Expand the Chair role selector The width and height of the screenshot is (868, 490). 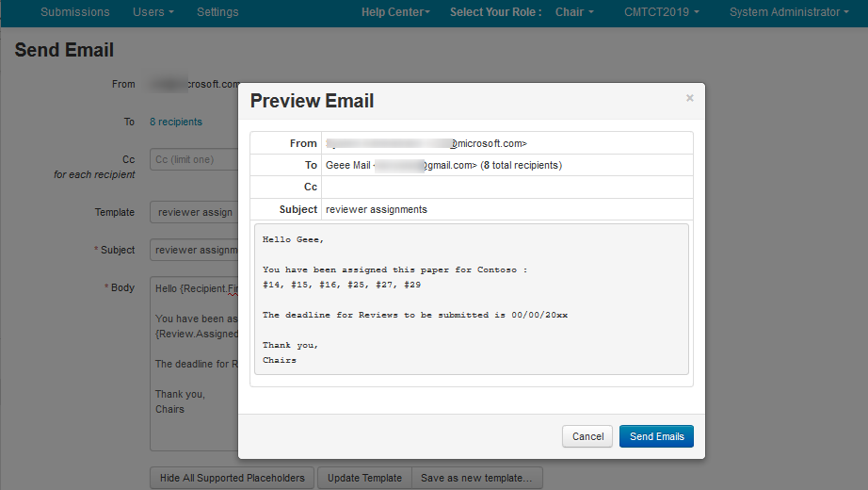574,12
